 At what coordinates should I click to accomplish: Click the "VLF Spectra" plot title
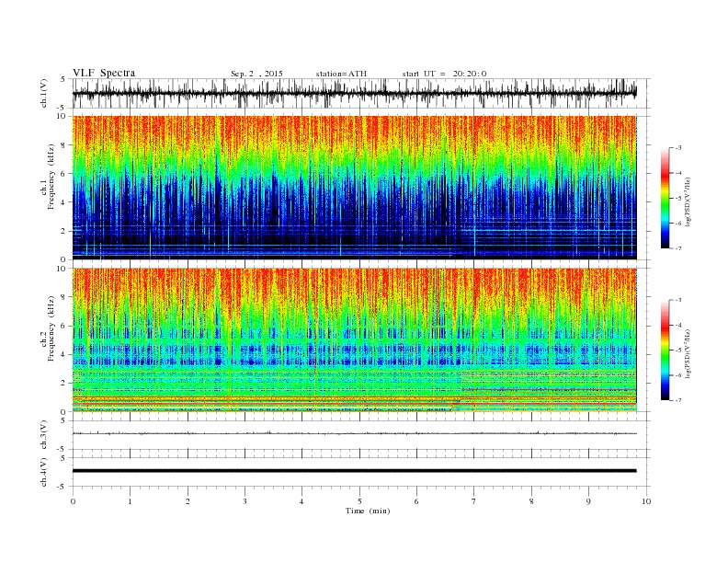(x=104, y=73)
